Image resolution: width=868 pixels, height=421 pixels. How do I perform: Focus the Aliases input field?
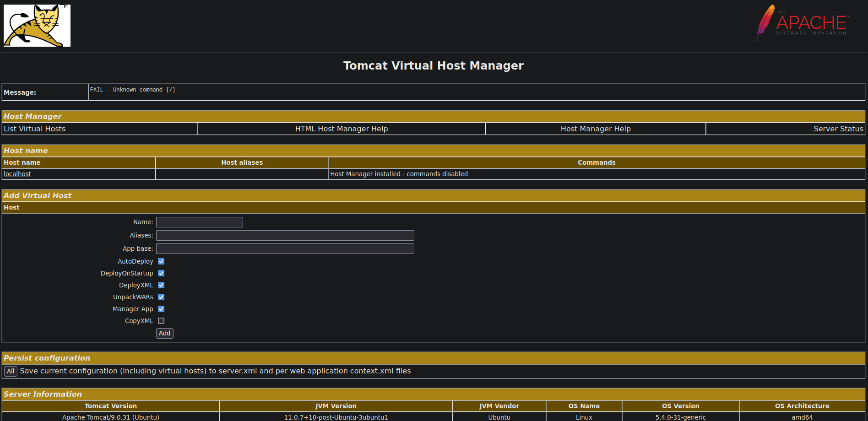pos(285,235)
